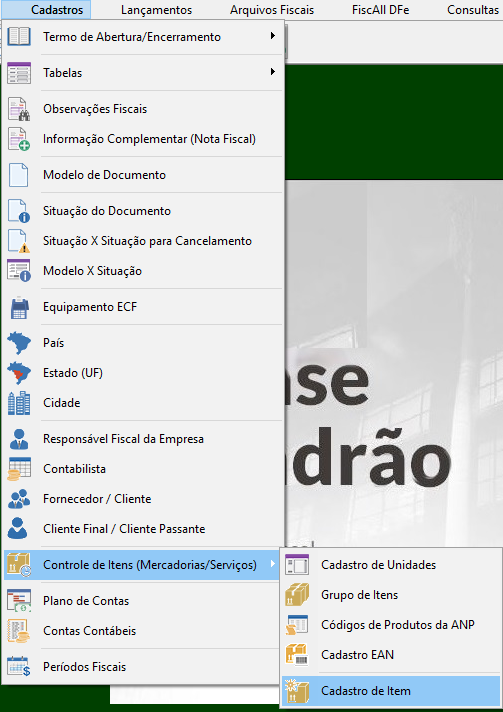Open Equipamento ECF entry

143,307
